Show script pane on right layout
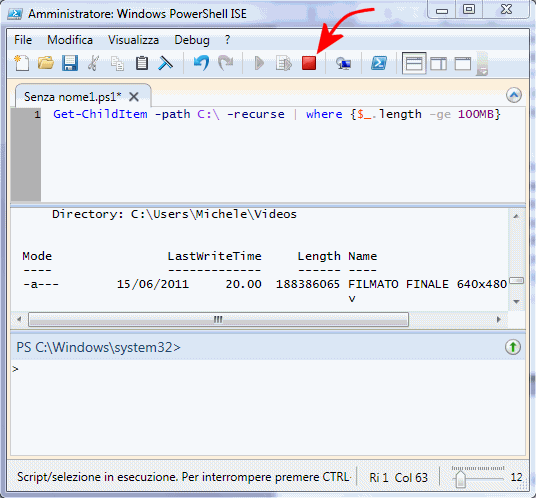The image size is (536, 498). [439, 64]
